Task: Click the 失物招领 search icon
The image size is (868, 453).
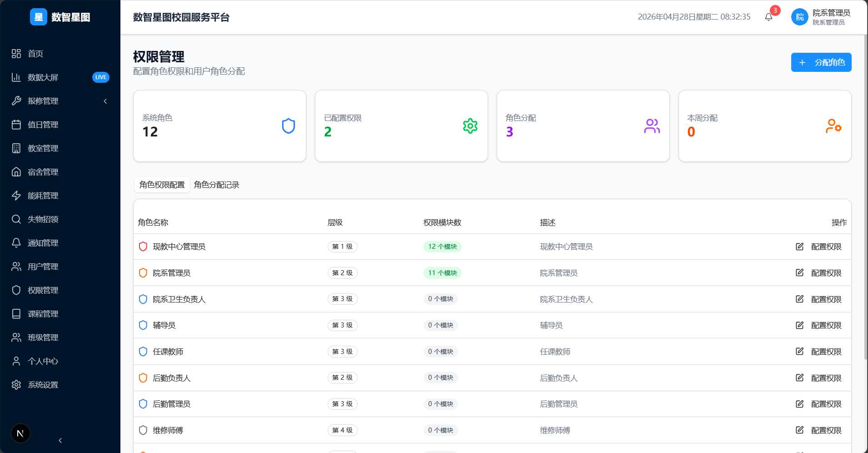Action: 16,219
